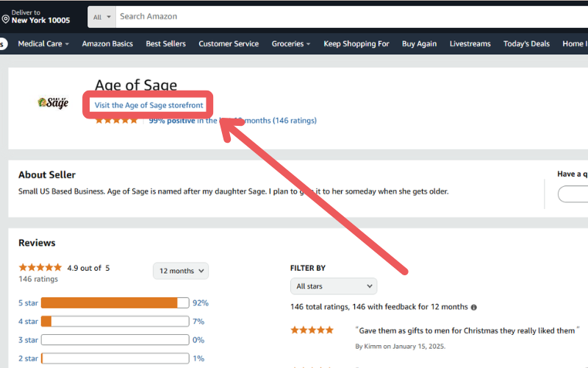The image size is (588, 368).
Task: Click the 99% positive ratings link
Action: [x=172, y=121]
